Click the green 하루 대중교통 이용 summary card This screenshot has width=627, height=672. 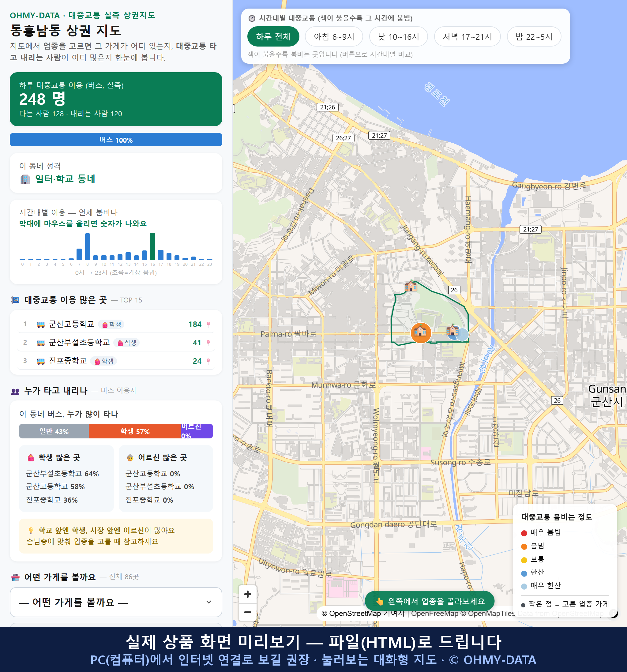[116, 99]
